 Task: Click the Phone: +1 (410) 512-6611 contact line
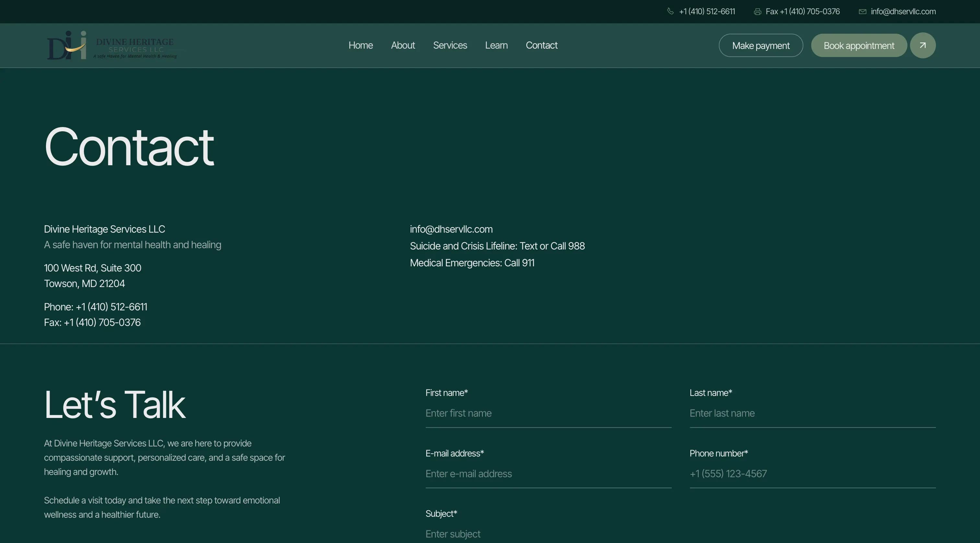(x=96, y=307)
